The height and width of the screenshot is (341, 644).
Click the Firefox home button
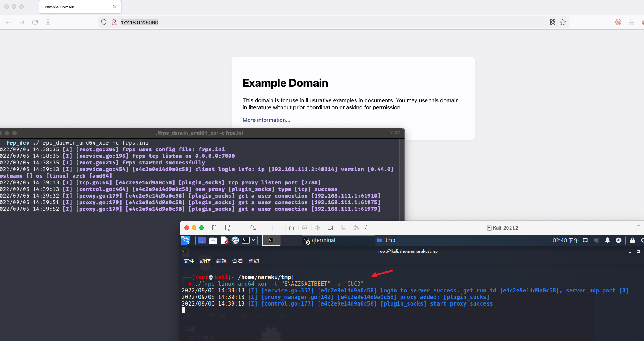click(48, 22)
